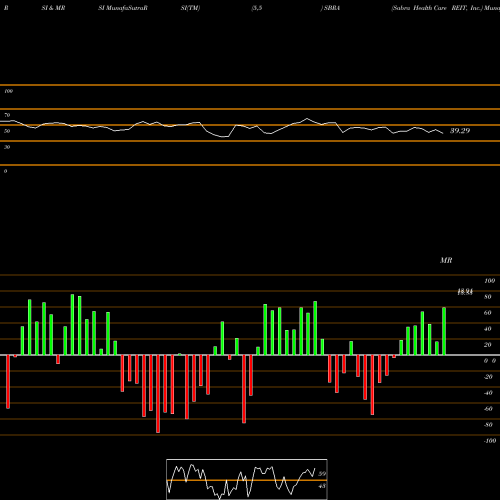Click the '-40' label on MR axis
Viewport: 500px width, 500px height.
coord(488,393)
